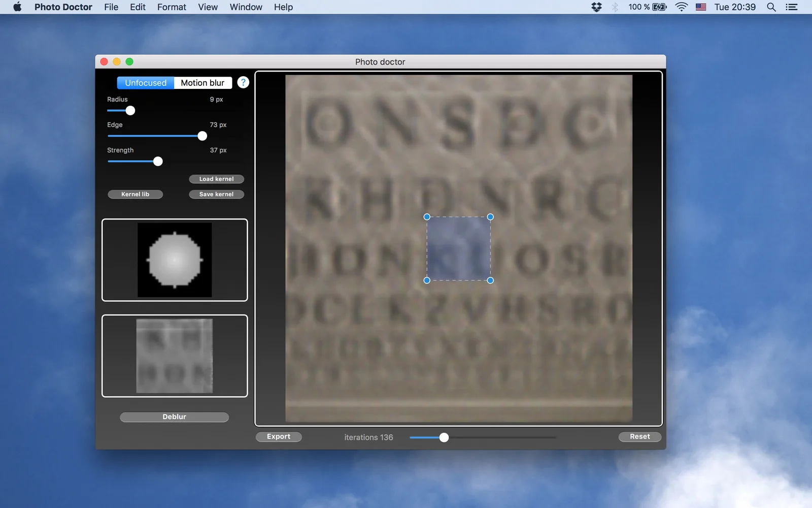812x508 pixels.
Task: Click the Strength slider handle
Action: pos(158,161)
